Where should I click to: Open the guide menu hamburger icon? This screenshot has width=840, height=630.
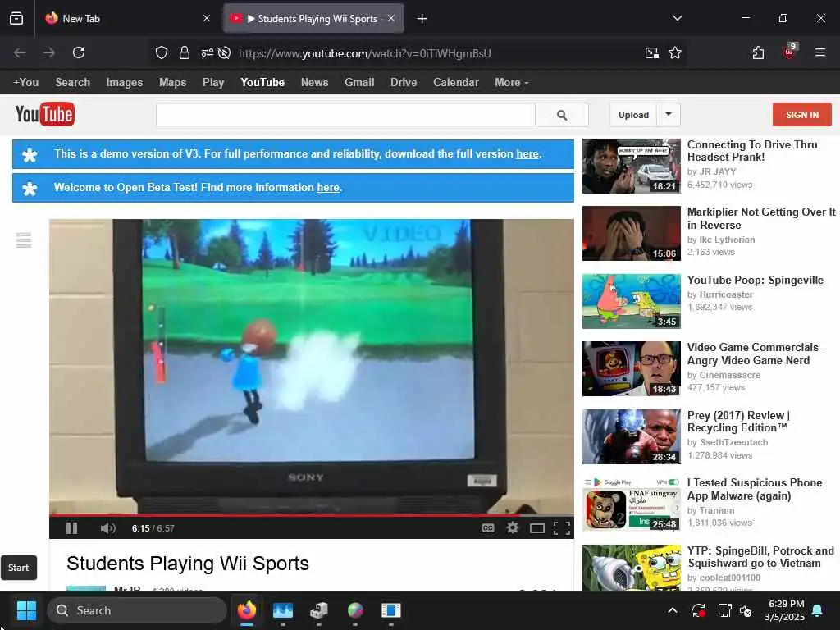tap(24, 240)
